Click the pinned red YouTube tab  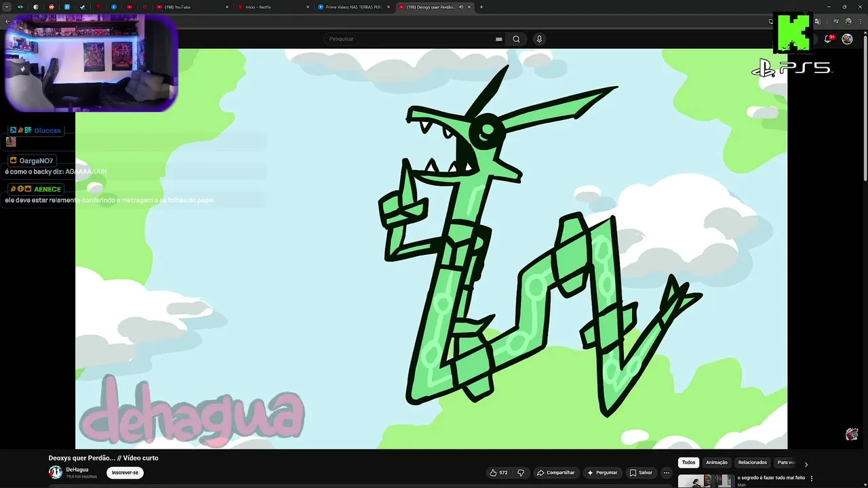(x=129, y=7)
